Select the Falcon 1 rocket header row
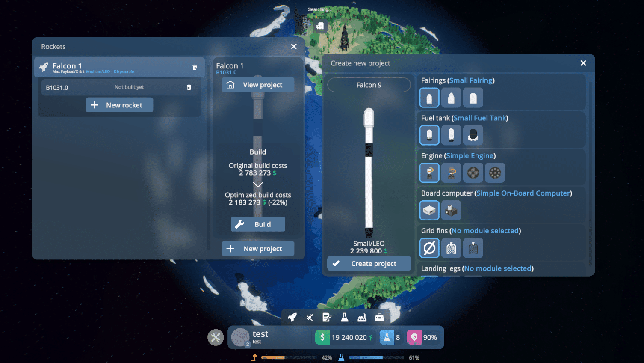Image resolution: width=644 pixels, height=363 pixels. tap(119, 67)
